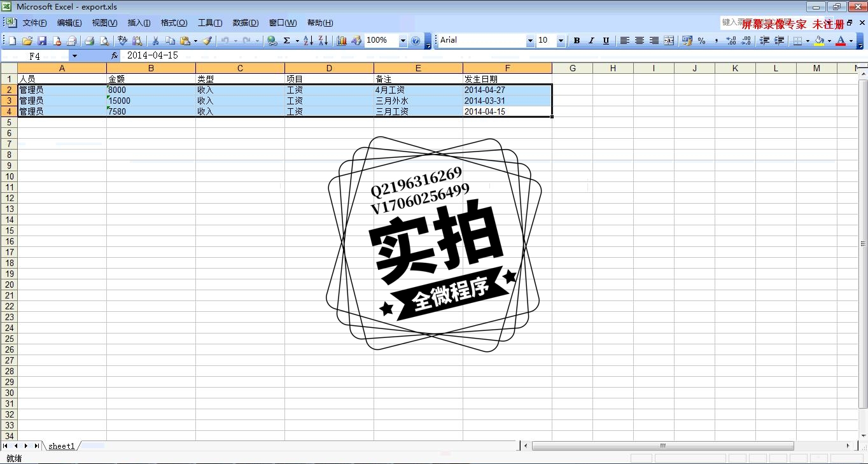This screenshot has width=868, height=464.
Task: Open the Research tool icon
Action: coord(137,41)
